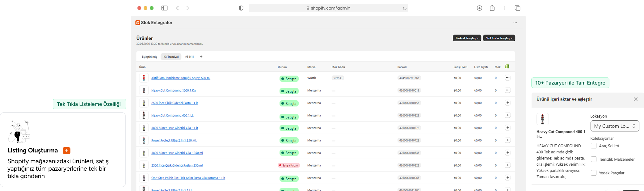
Task: Click the Stok column header
Action: pos(498,67)
